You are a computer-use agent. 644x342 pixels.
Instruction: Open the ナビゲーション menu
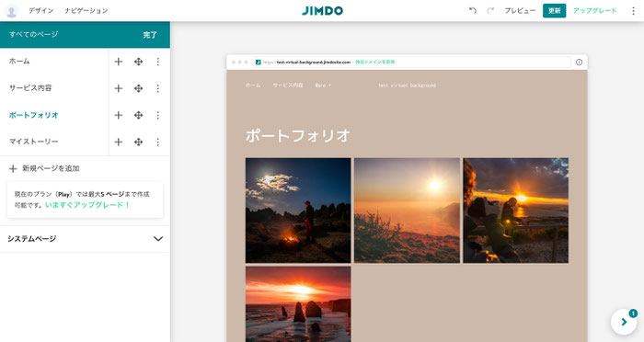coord(86,11)
